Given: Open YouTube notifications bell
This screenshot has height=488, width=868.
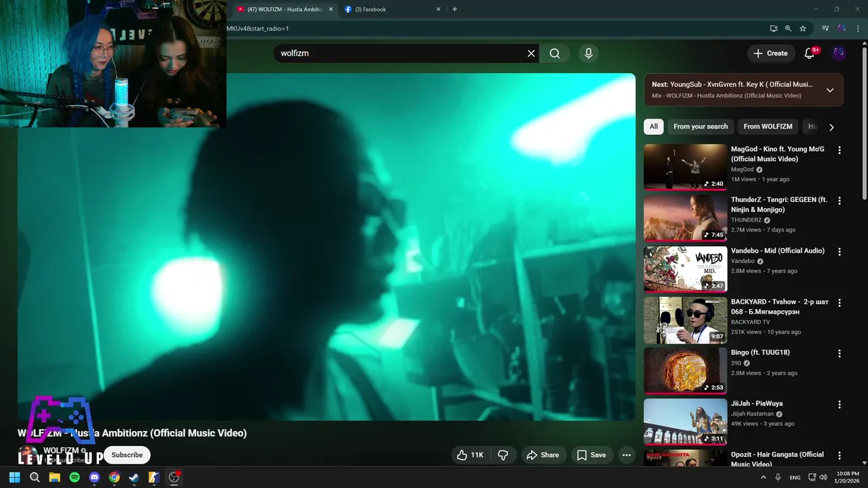Looking at the screenshot, I should (x=810, y=53).
